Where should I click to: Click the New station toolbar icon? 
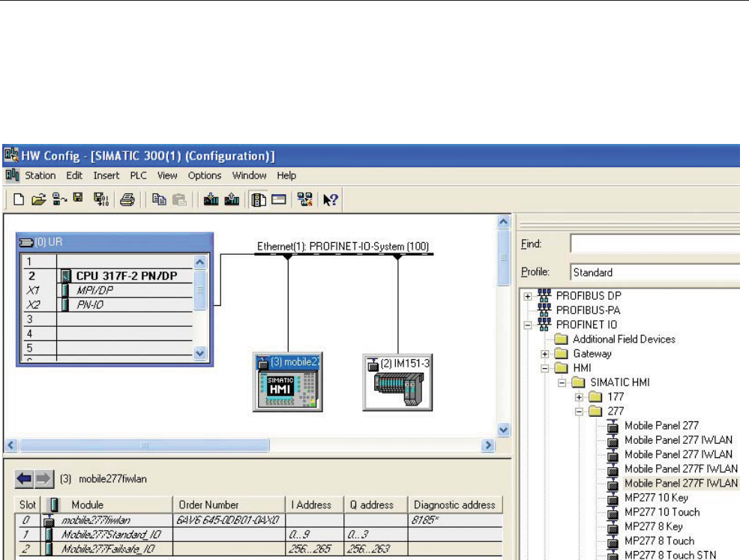coord(19,199)
